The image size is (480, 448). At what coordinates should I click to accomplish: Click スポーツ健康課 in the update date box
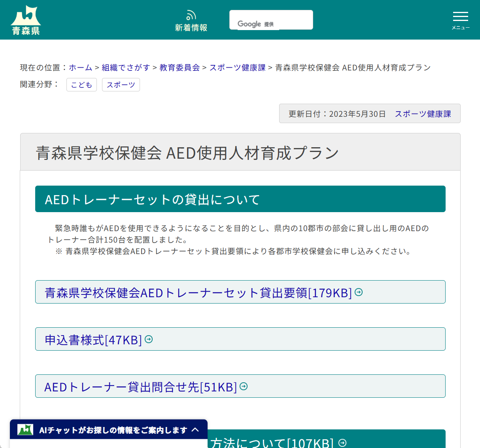pyautogui.click(x=422, y=113)
